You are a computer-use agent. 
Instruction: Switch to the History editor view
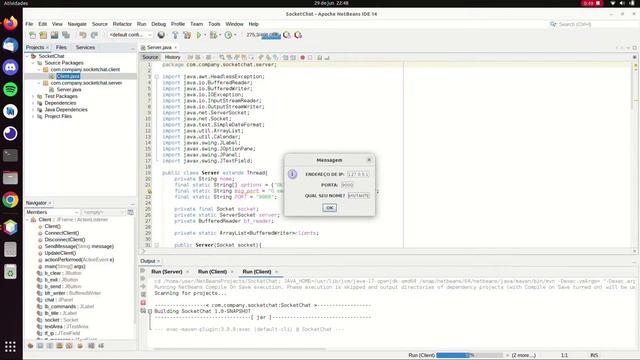172,57
